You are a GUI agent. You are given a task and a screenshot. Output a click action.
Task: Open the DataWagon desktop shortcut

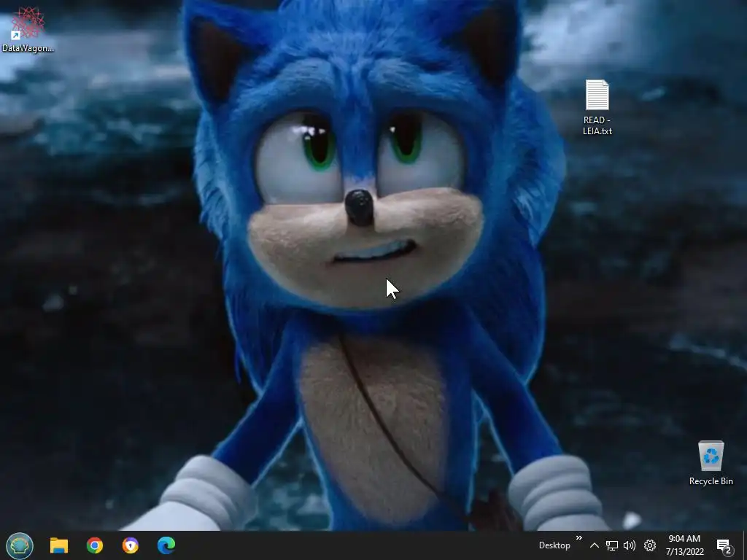[28, 28]
